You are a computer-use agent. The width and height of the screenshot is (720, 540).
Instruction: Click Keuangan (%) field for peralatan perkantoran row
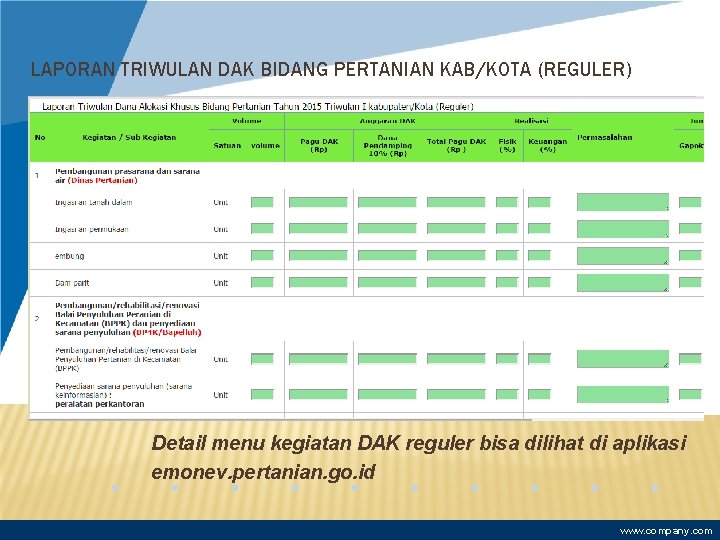click(x=539, y=394)
